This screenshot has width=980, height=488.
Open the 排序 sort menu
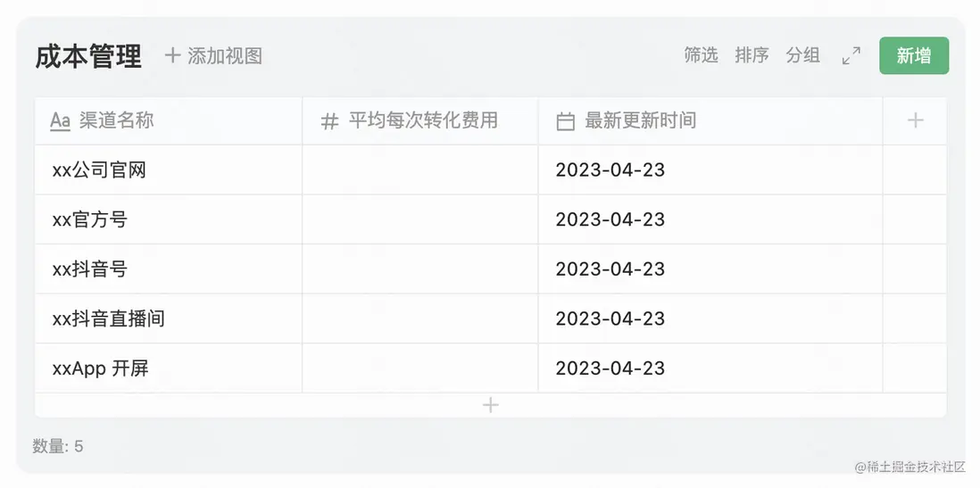752,55
